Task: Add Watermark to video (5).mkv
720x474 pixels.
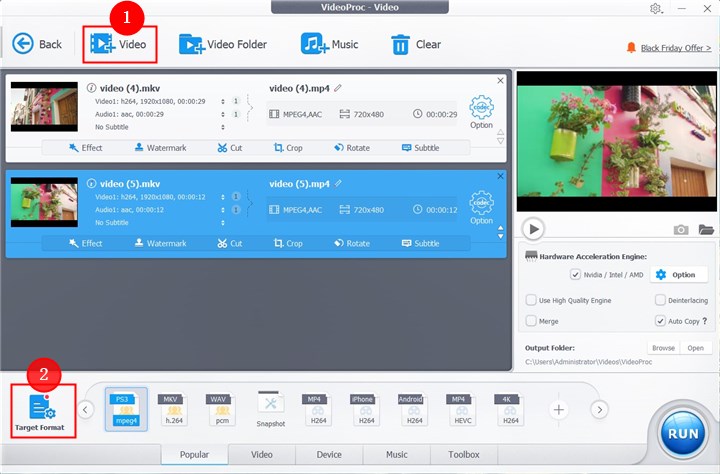Action: pyautogui.click(x=160, y=243)
